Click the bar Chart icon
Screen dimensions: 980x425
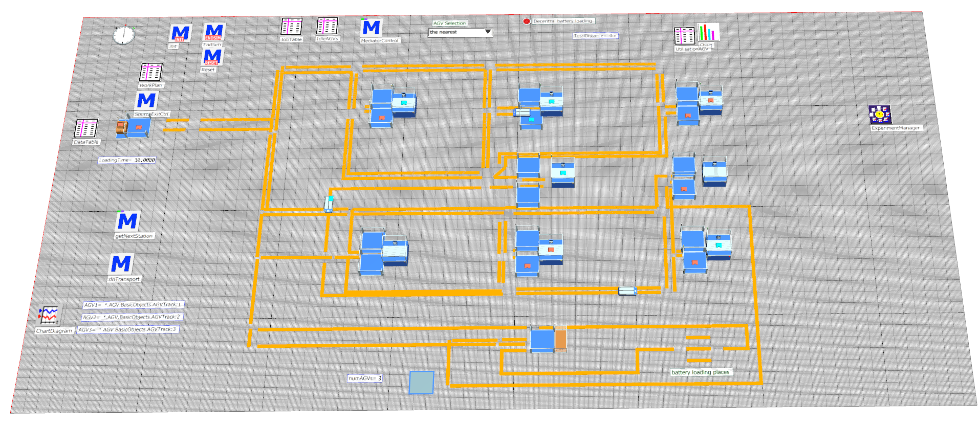click(x=708, y=33)
